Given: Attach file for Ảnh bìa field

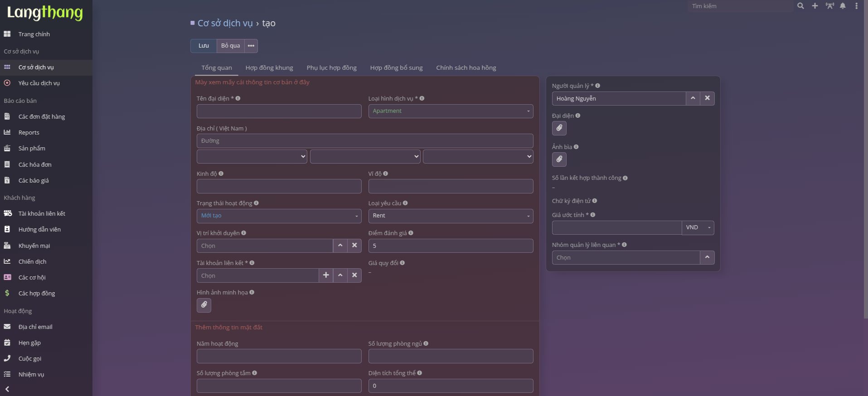Looking at the screenshot, I should tap(559, 159).
